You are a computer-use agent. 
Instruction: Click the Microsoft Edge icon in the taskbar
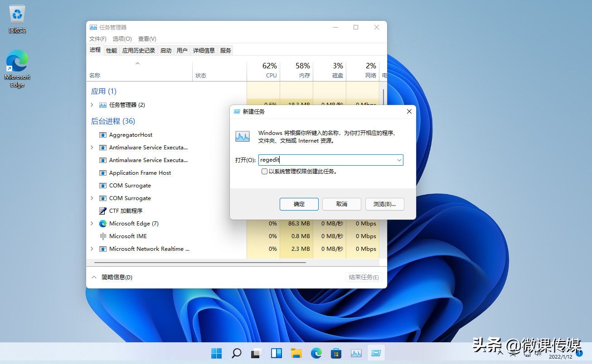point(316,353)
